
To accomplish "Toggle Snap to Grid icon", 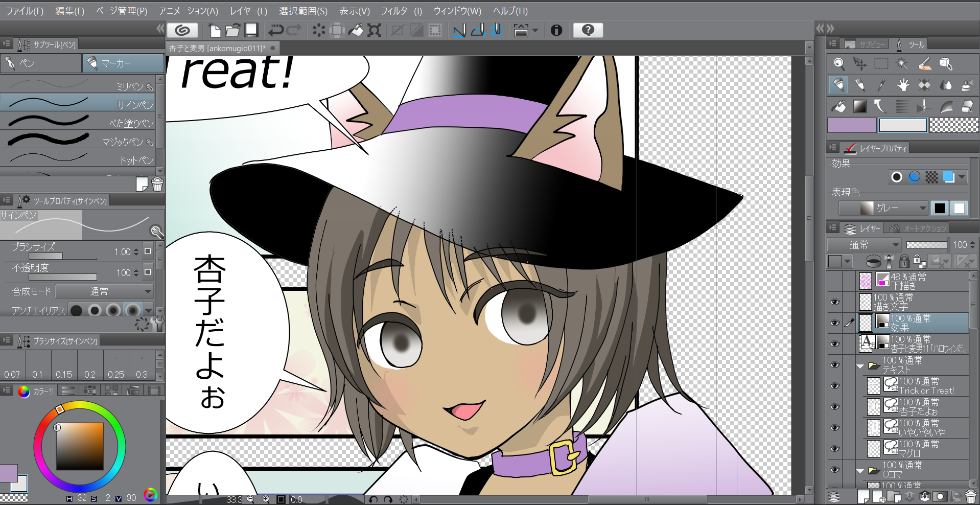I will click(497, 31).
